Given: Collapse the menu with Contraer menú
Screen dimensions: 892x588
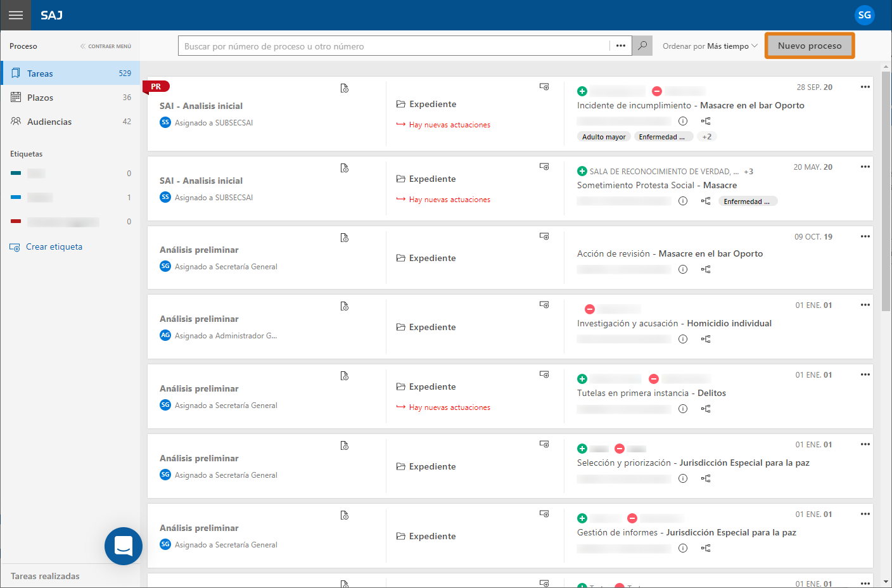Looking at the screenshot, I should 106,46.
